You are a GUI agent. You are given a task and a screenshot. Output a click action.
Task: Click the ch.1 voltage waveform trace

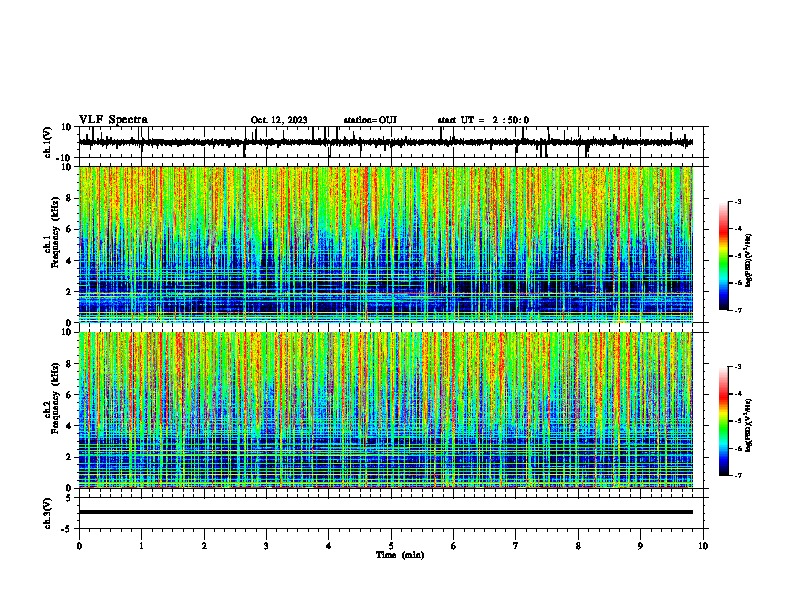[385, 142]
